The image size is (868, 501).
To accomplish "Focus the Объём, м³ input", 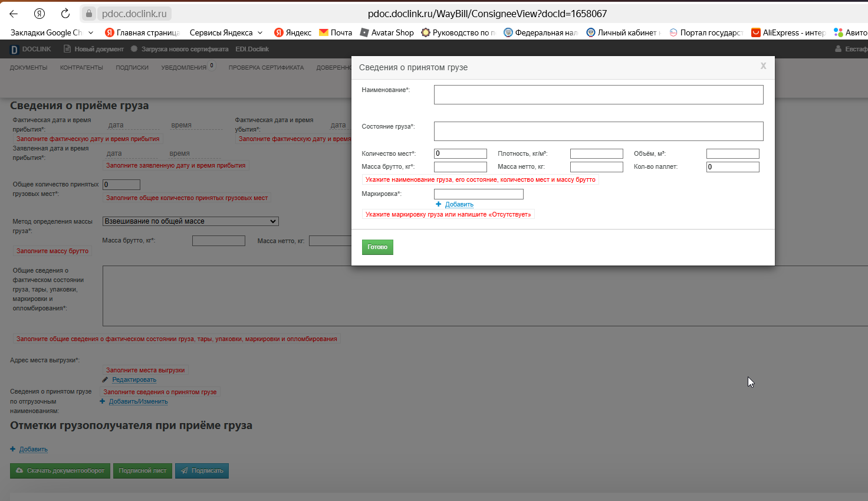I will tap(733, 153).
